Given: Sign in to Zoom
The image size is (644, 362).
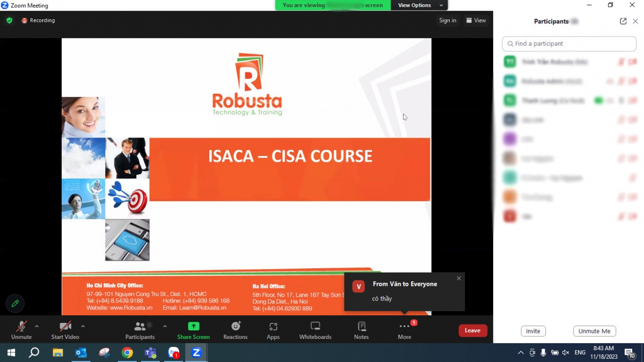Looking at the screenshot, I should pyautogui.click(x=448, y=20).
